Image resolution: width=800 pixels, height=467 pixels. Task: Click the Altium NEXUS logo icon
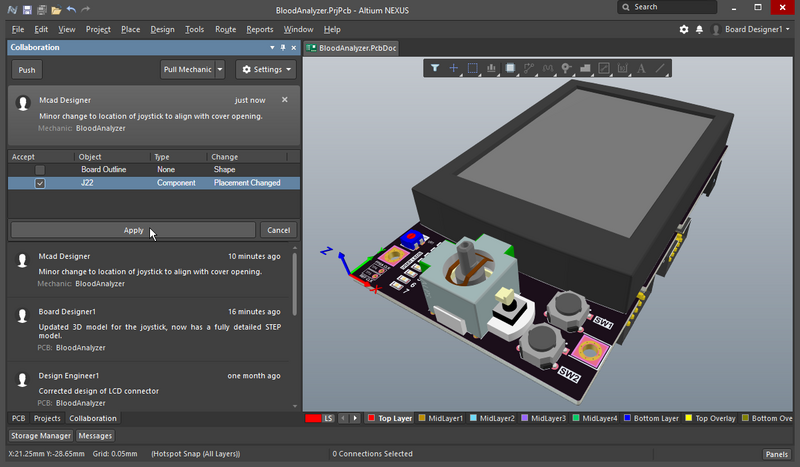tap(12, 10)
